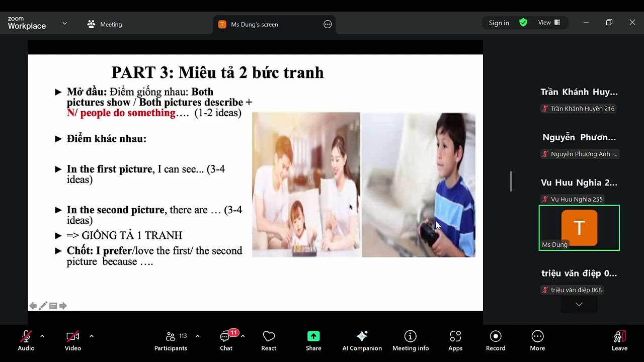
Task: Expand participants options caret
Action: (x=197, y=336)
